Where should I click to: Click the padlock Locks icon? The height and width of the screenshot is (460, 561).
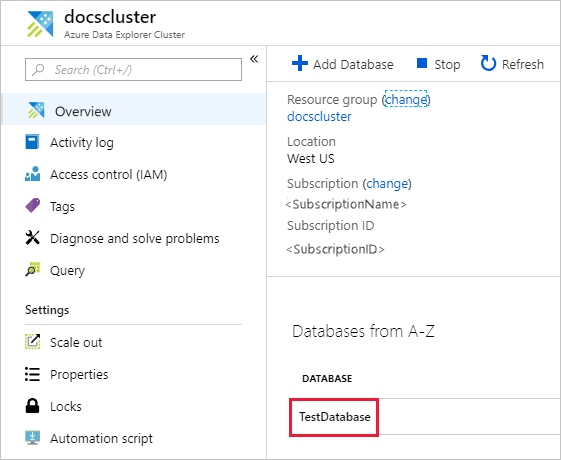click(33, 406)
